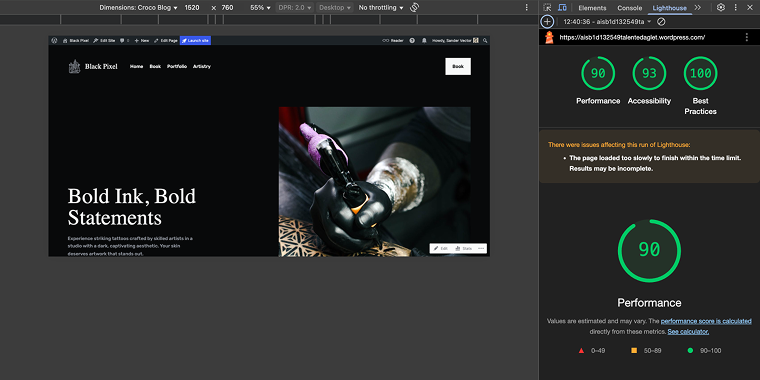Click the blue Launch site button
Viewport: 760px width, 380px height.
click(195, 41)
